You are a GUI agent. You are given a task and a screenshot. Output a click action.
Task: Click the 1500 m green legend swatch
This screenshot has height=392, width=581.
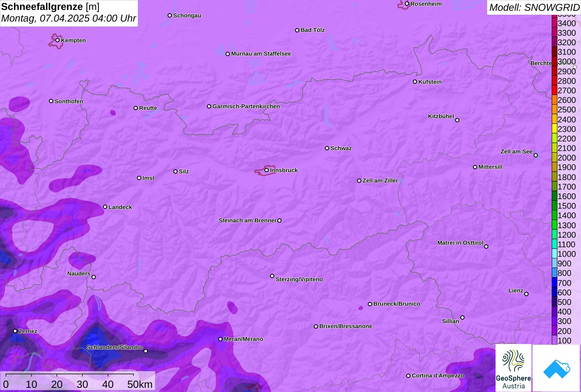point(554,205)
